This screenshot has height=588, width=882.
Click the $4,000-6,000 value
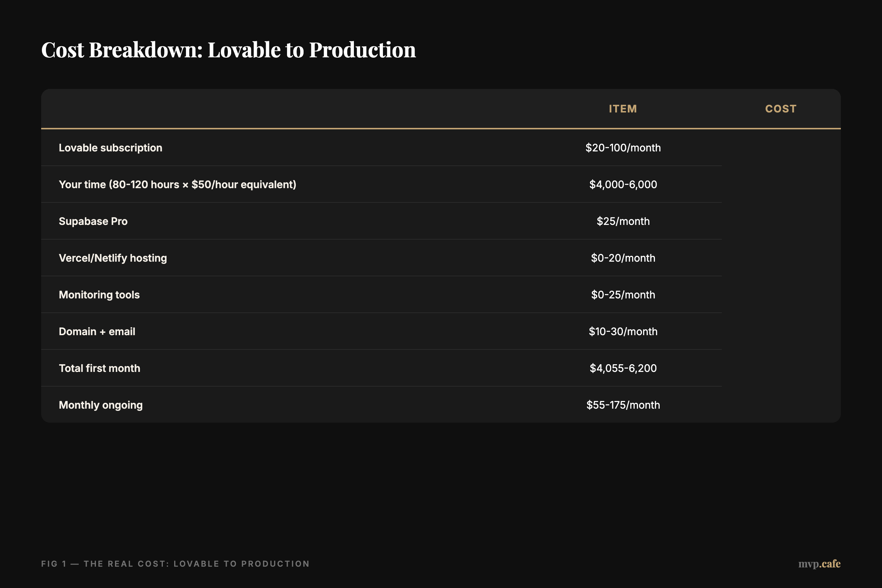coord(623,184)
